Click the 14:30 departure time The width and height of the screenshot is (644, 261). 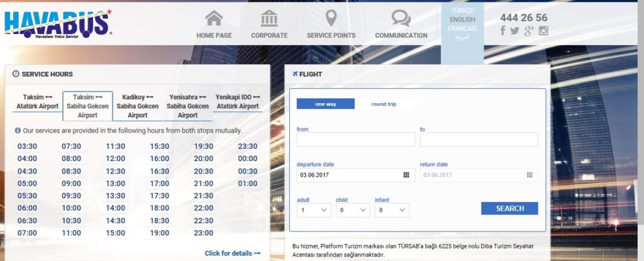coord(116,220)
